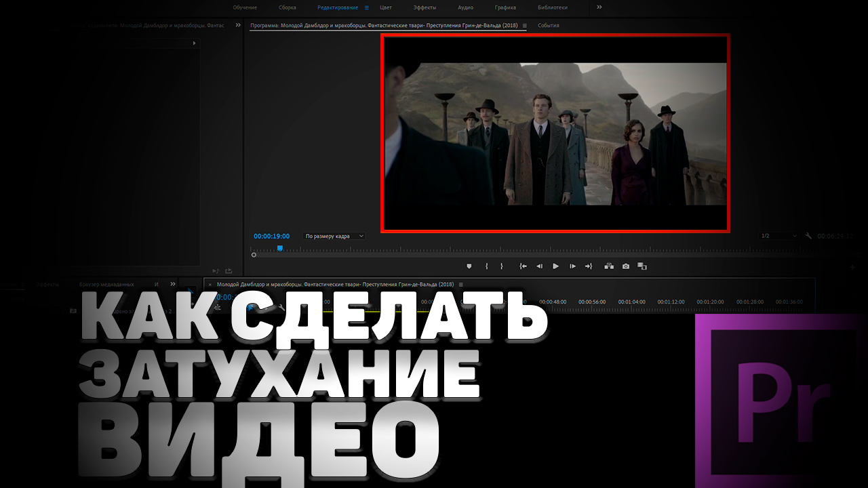Click the 00:06:28:22 duration timecode
868x488 pixels.
[x=835, y=236]
